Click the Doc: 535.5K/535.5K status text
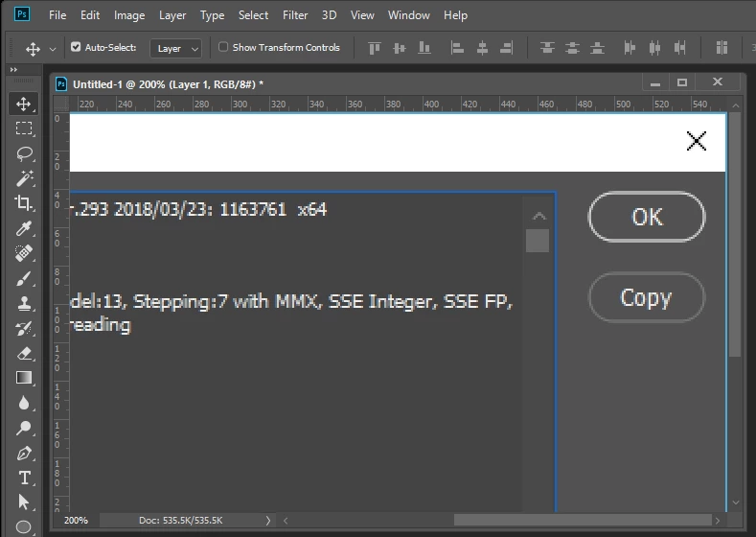 [x=181, y=520]
